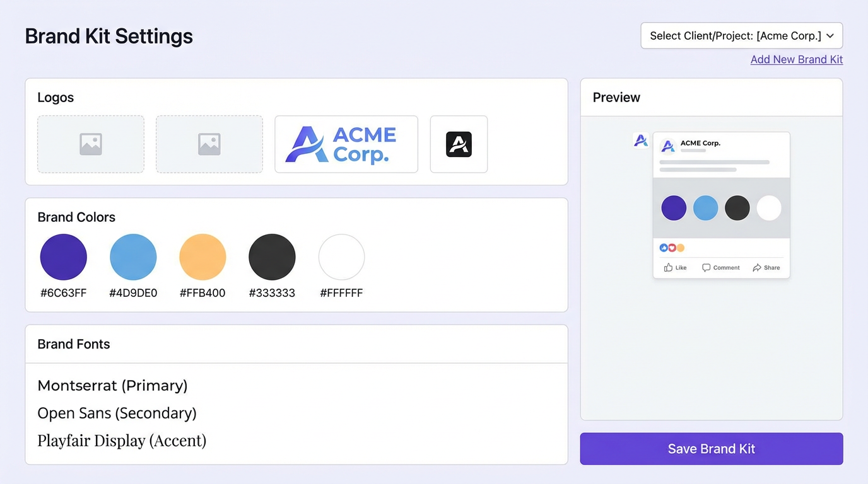This screenshot has width=868, height=484.
Task: Select the Montserrat (Primary) font
Action: pos(112,386)
